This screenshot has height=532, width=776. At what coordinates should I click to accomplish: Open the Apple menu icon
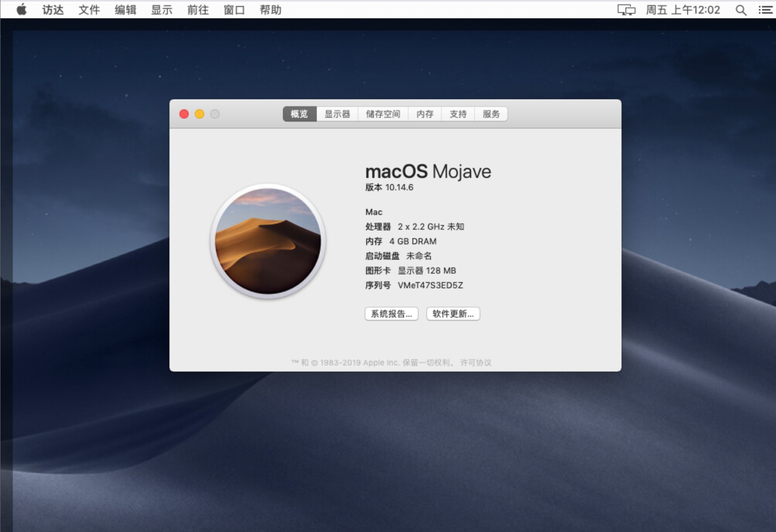pos(21,10)
